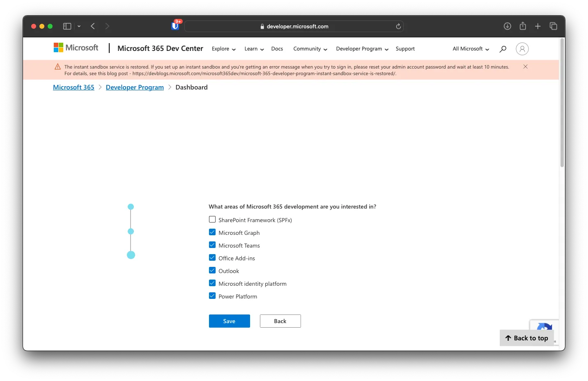The width and height of the screenshot is (588, 381).
Task: Open sidebar options dropdown arrow
Action: pyautogui.click(x=79, y=26)
